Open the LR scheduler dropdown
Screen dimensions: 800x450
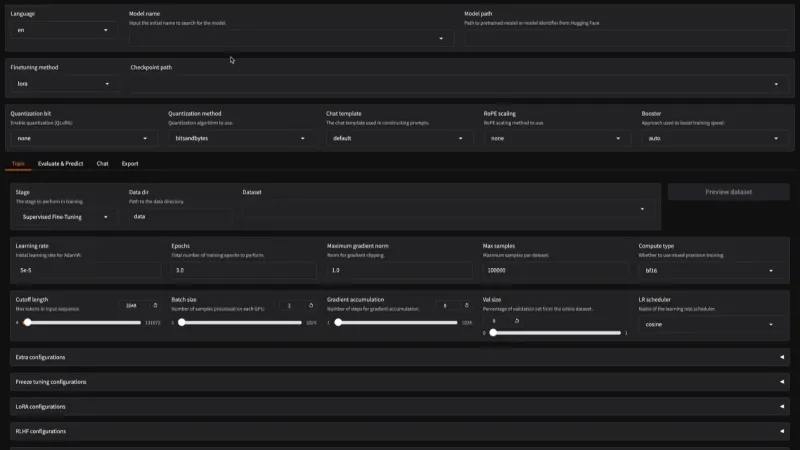click(x=711, y=324)
